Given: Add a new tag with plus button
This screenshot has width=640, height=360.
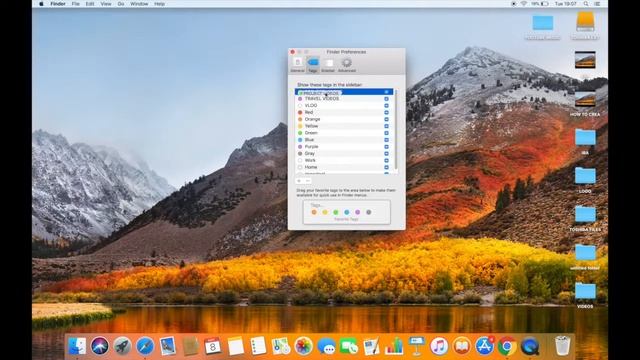Looking at the screenshot, I should pos(299,181).
